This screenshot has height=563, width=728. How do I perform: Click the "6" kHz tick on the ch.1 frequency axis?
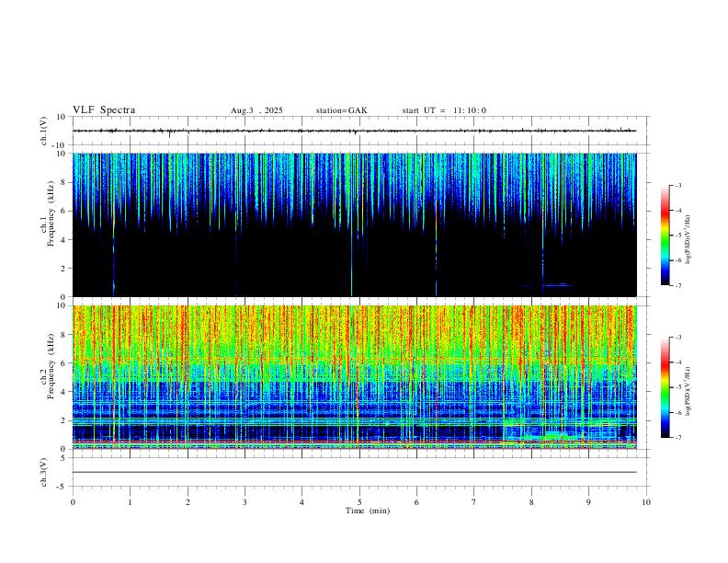coord(63,211)
